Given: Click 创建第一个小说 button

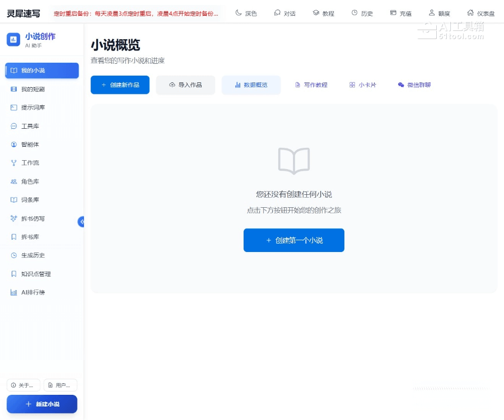Looking at the screenshot, I should pyautogui.click(x=293, y=240).
